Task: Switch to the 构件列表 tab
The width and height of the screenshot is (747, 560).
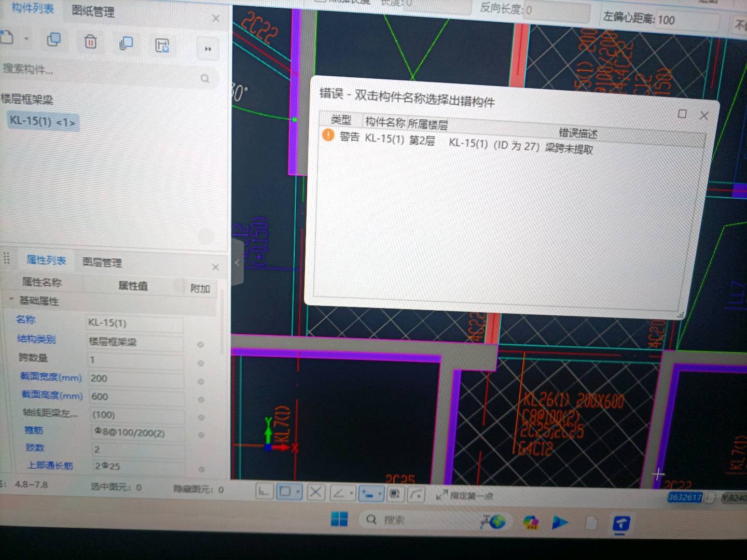Action: click(33, 8)
